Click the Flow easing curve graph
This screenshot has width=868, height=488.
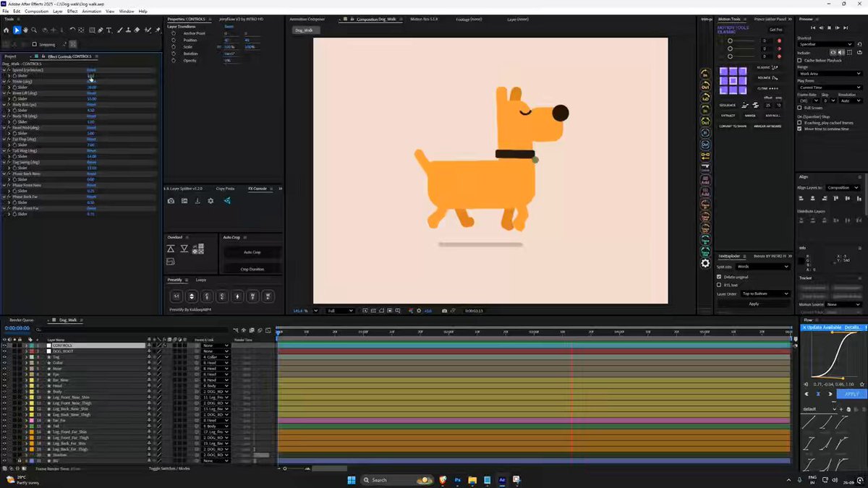[834, 354]
